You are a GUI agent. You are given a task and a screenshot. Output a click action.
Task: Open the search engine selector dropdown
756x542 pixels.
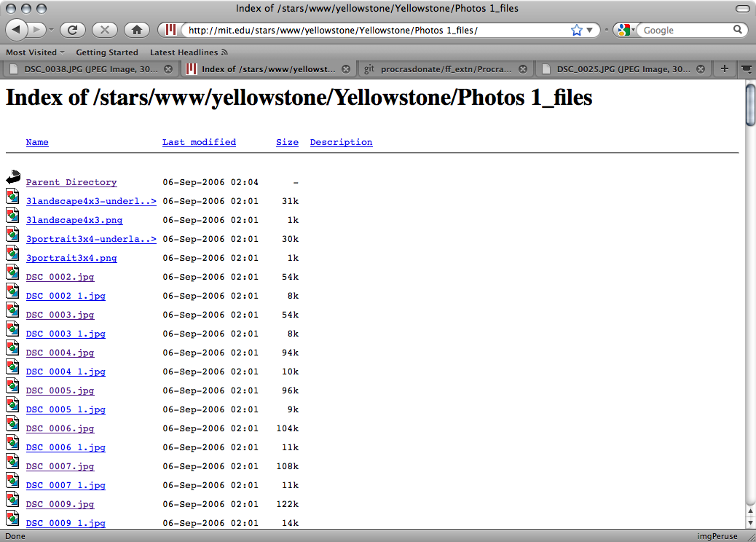(625, 30)
